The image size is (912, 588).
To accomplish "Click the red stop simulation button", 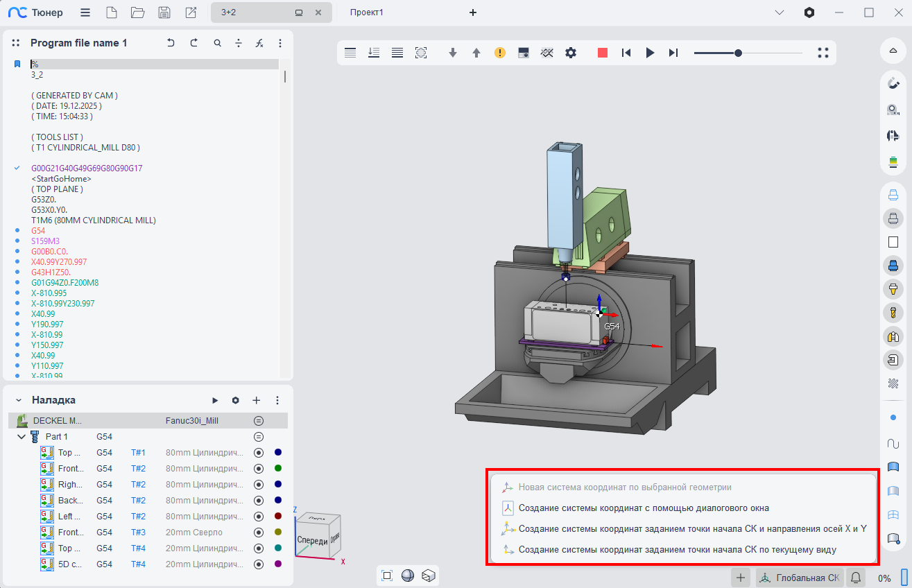I will pos(603,53).
